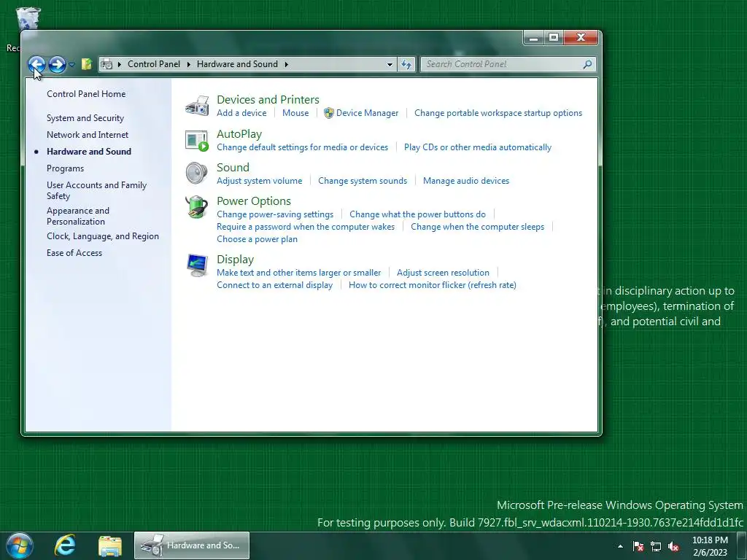This screenshot has width=747, height=560.
Task: Open the Windows Start orb
Action: pyautogui.click(x=20, y=545)
